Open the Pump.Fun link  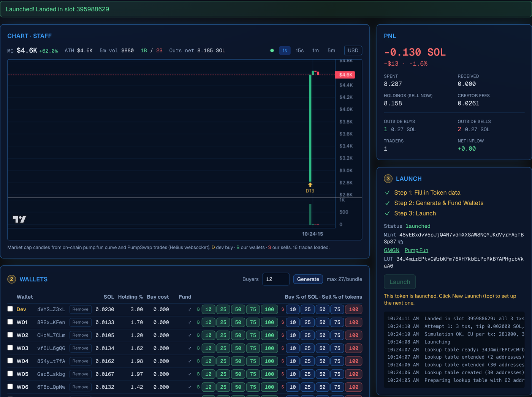tap(416, 250)
